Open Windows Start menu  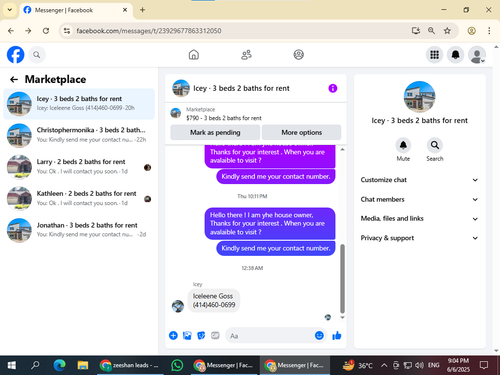click(12, 365)
